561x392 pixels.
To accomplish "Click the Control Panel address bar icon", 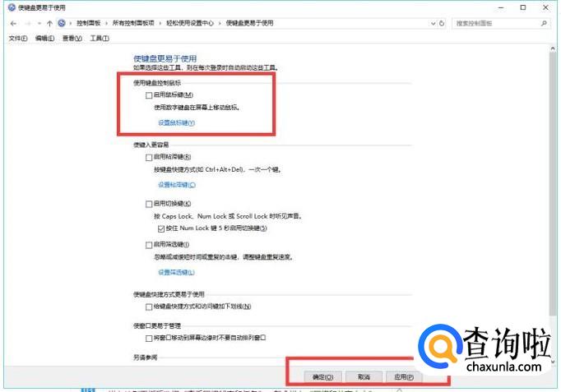I will [x=62, y=23].
